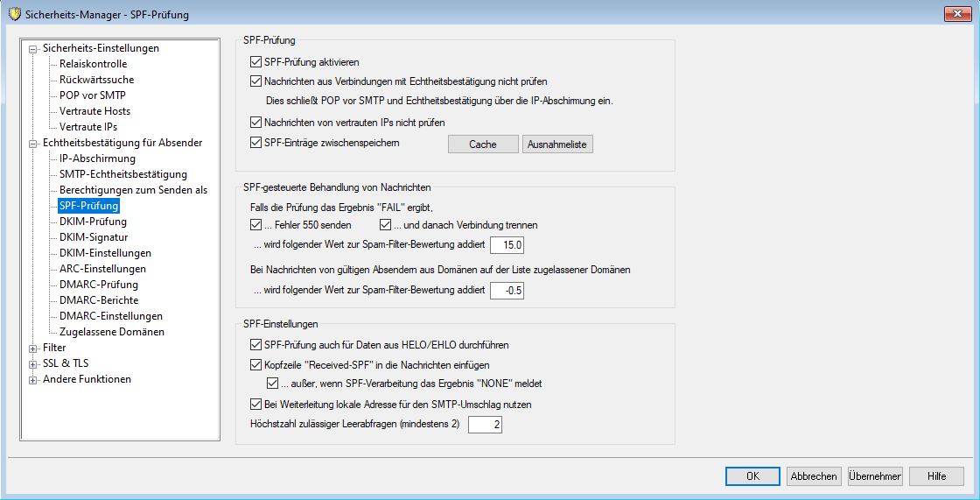Uncheck 'SPF-Einträge zwischenspeichern' option
The width and height of the screenshot is (980, 500).
pos(255,142)
